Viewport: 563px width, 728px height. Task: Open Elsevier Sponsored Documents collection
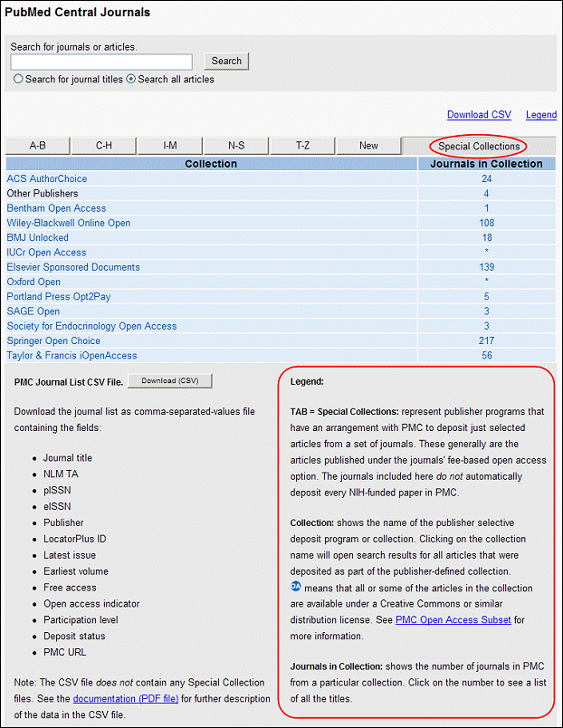(73, 267)
